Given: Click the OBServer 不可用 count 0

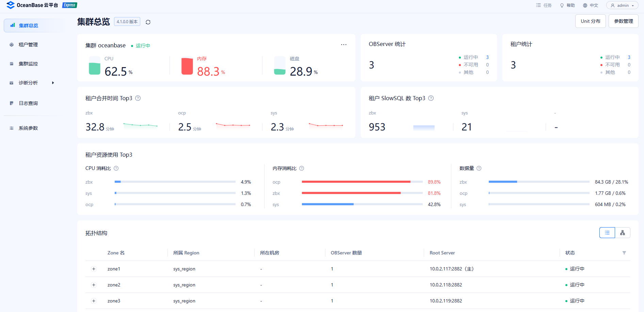Looking at the screenshot, I should (x=487, y=65).
